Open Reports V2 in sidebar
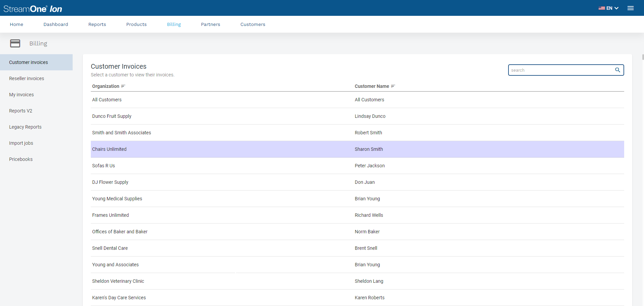This screenshot has width=644, height=306. [x=36, y=111]
